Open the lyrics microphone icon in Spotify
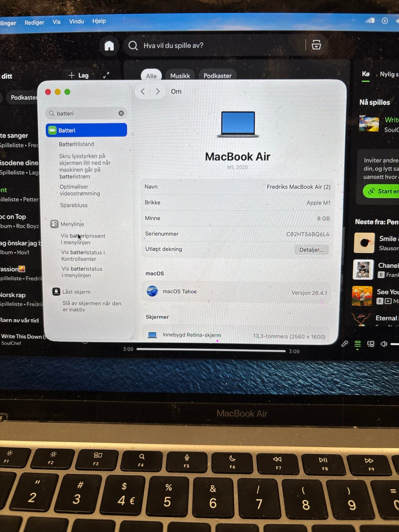Viewport: 399px width, 532px height. (345, 344)
